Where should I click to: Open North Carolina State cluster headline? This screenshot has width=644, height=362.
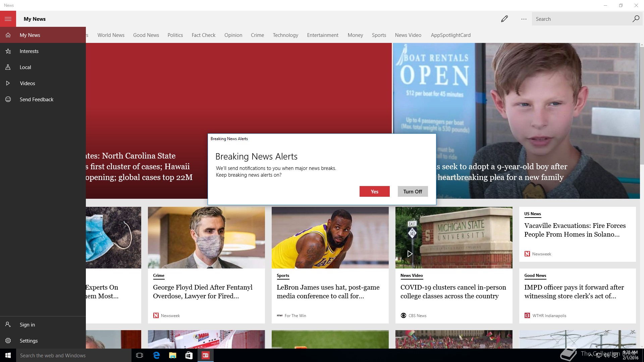[x=139, y=167]
